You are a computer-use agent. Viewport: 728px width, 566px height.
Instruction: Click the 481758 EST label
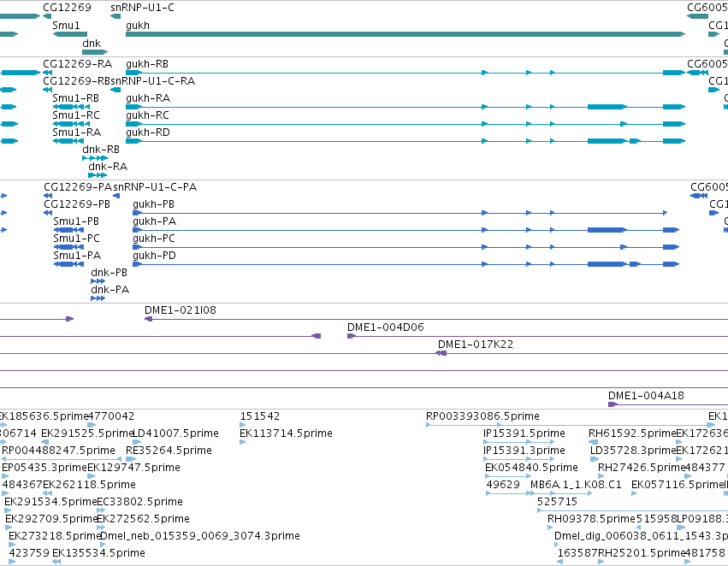pyautogui.click(x=705, y=554)
